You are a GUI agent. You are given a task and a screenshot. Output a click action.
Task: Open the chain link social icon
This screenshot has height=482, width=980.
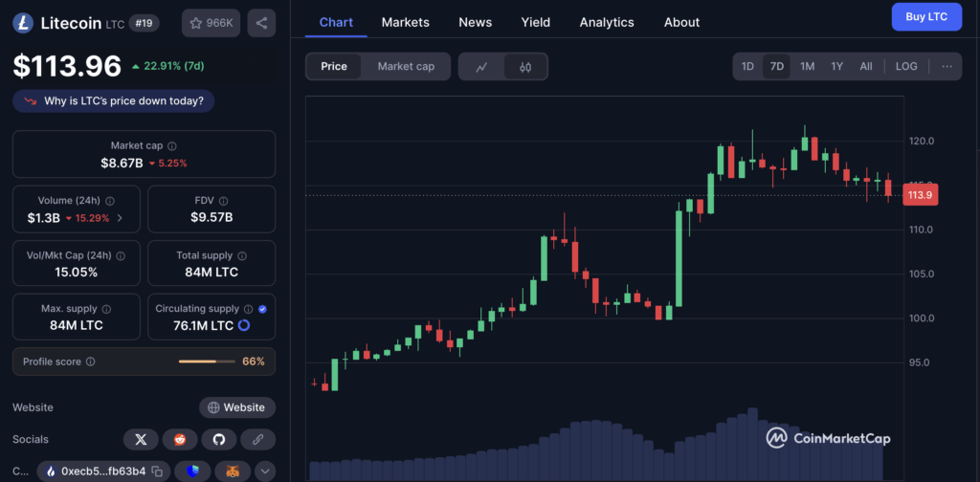point(257,440)
